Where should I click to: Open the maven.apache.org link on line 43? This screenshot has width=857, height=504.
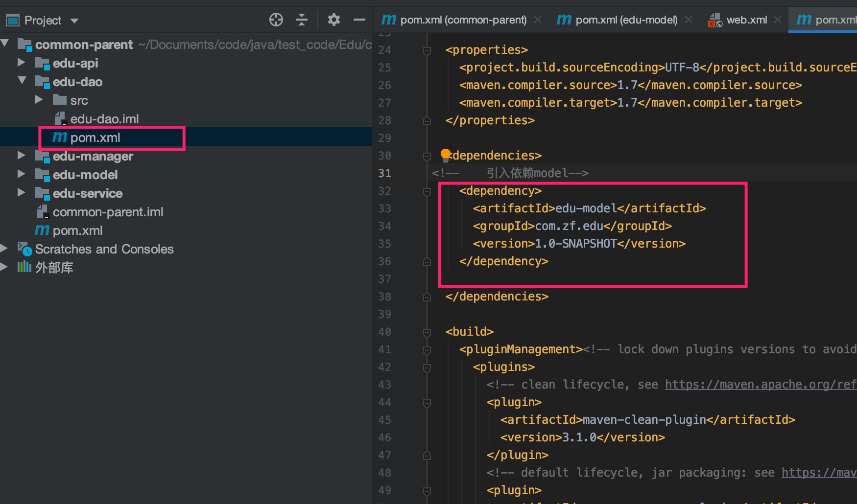point(760,385)
